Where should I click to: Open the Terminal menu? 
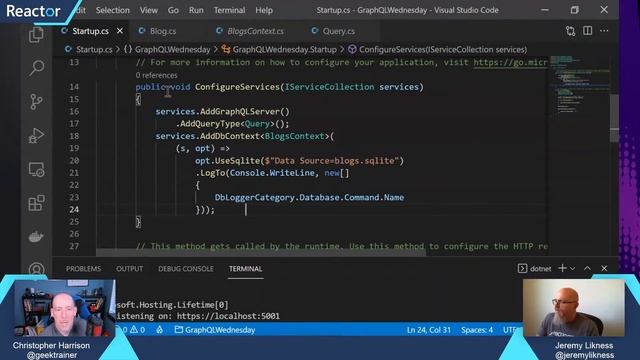pyautogui.click(x=229, y=10)
